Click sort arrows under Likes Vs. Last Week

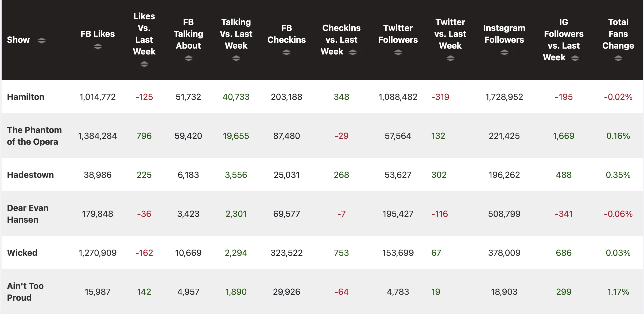(144, 64)
